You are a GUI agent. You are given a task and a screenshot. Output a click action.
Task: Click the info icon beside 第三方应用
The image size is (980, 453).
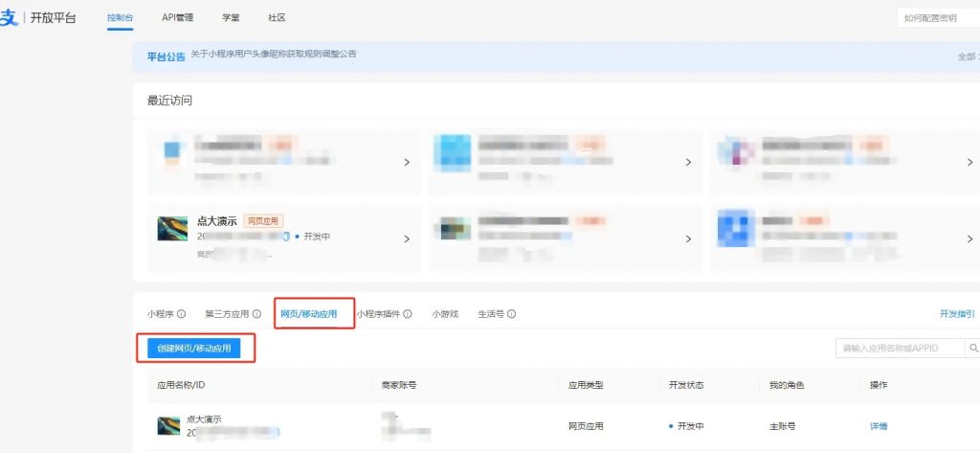[x=256, y=314]
